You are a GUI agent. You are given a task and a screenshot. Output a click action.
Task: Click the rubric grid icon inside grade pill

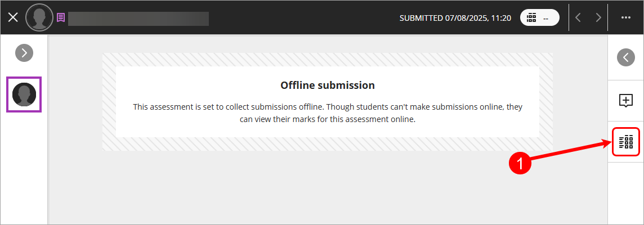[x=531, y=18]
